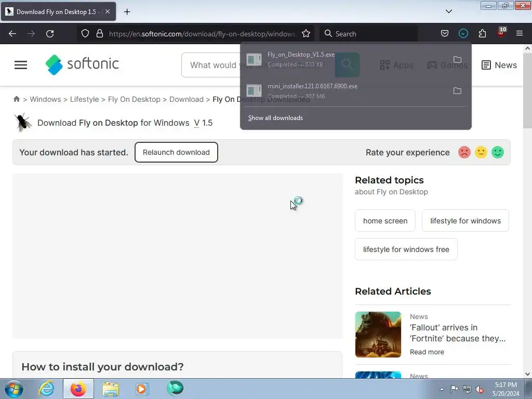532x399 pixels.
Task: Click the page vertical scrollbar thumb
Action: tap(527, 90)
